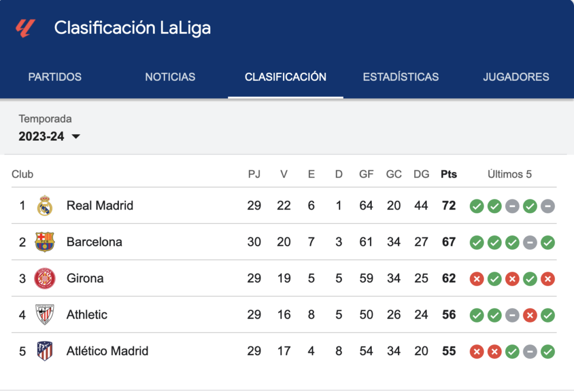Open the Atlético Madrid team link

[x=107, y=351]
